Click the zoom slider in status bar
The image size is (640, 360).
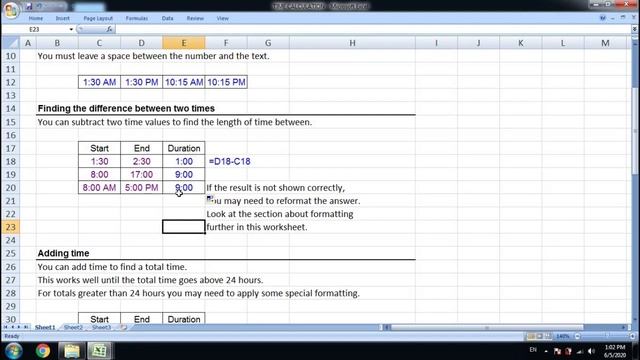(x=605, y=336)
